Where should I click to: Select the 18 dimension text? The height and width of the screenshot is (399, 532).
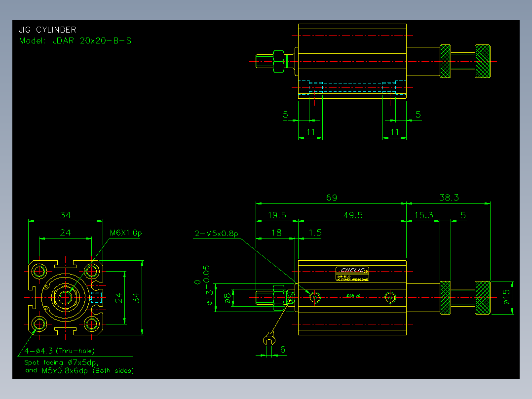coord(276,233)
